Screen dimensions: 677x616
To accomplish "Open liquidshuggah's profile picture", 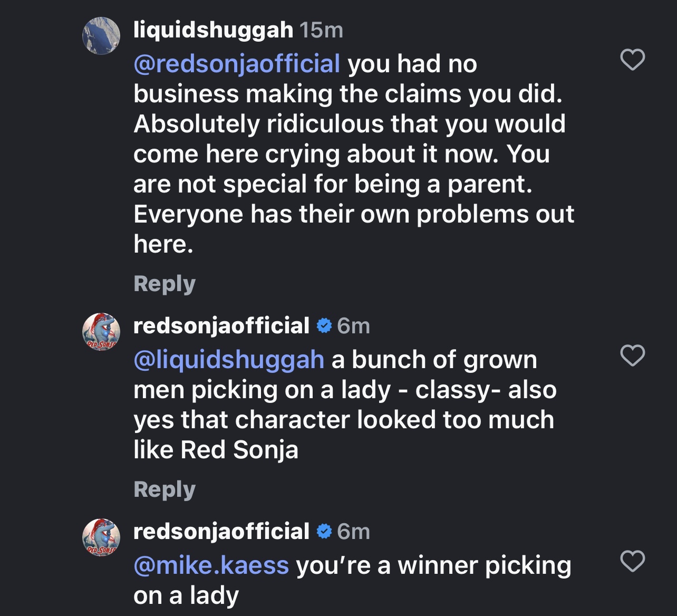I will pyautogui.click(x=101, y=36).
